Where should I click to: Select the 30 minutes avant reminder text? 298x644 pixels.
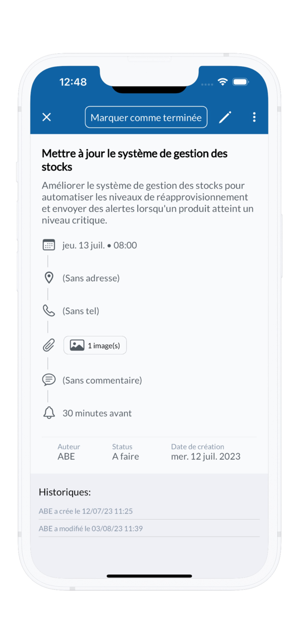[x=97, y=413]
